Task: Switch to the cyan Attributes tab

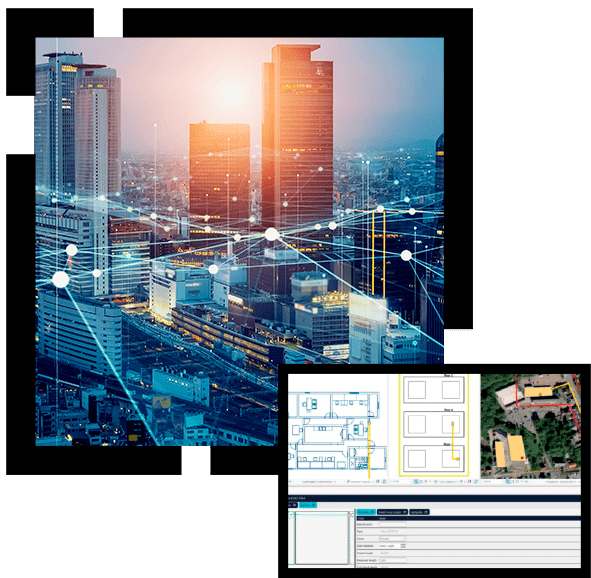Action: tap(366, 512)
